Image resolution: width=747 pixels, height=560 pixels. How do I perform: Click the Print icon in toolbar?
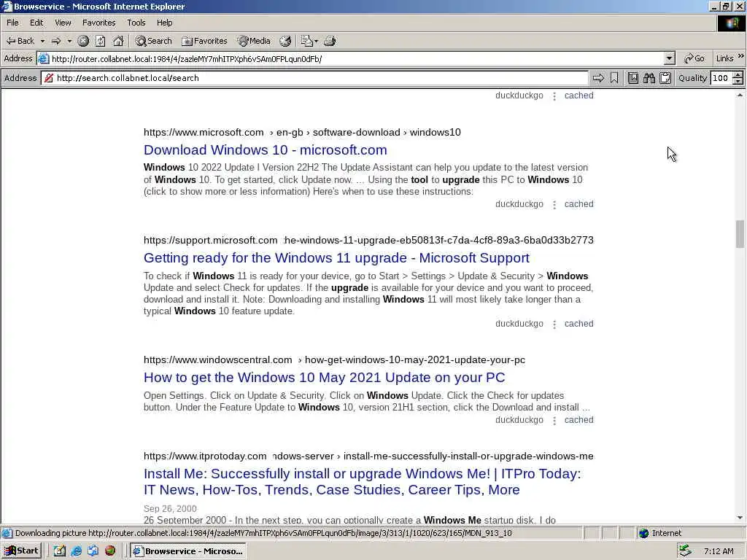click(x=330, y=41)
